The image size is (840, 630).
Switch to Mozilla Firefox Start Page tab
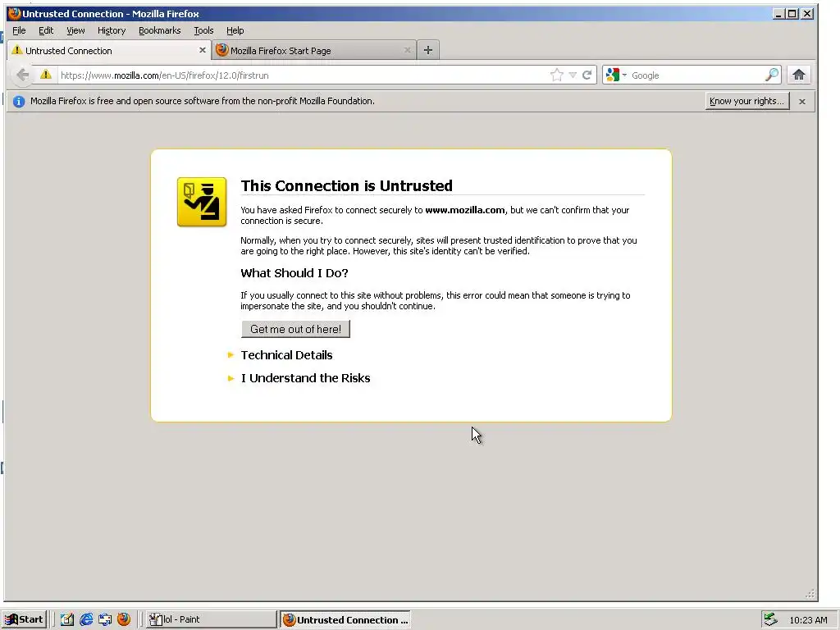click(314, 50)
